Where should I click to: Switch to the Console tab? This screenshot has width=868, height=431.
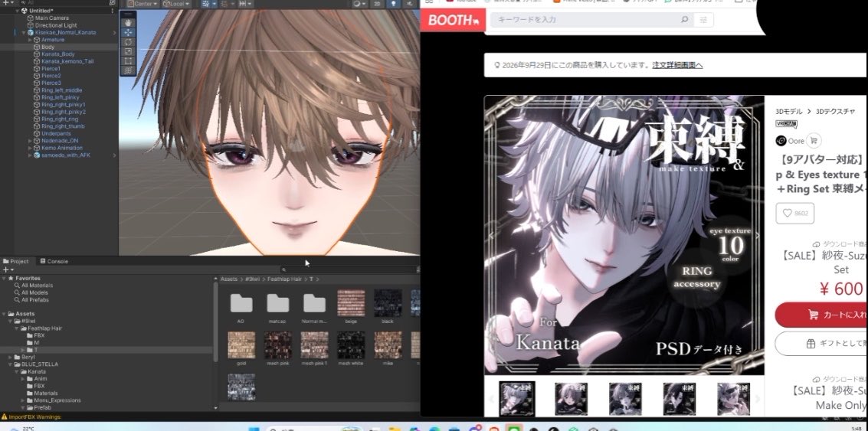[x=54, y=261]
